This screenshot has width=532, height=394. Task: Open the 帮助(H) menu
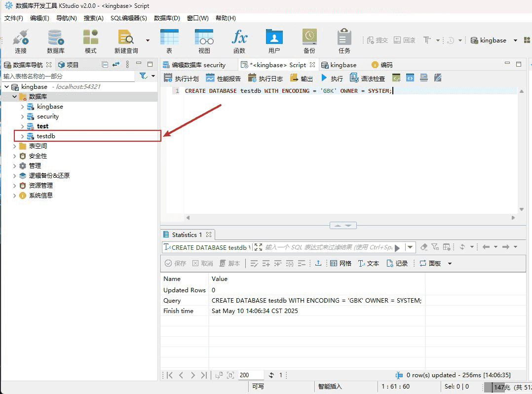pyautogui.click(x=226, y=18)
